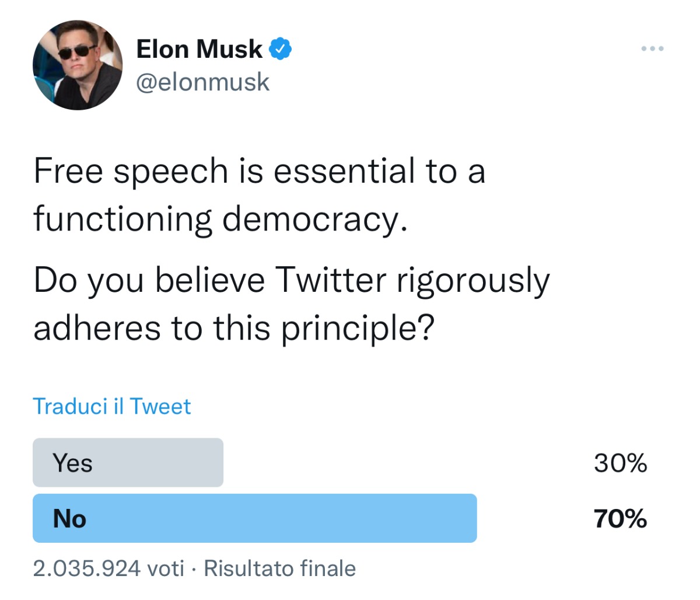This screenshot has height=600, width=700.
Task: Click the bold 70% poll percentage
Action: tap(620, 518)
